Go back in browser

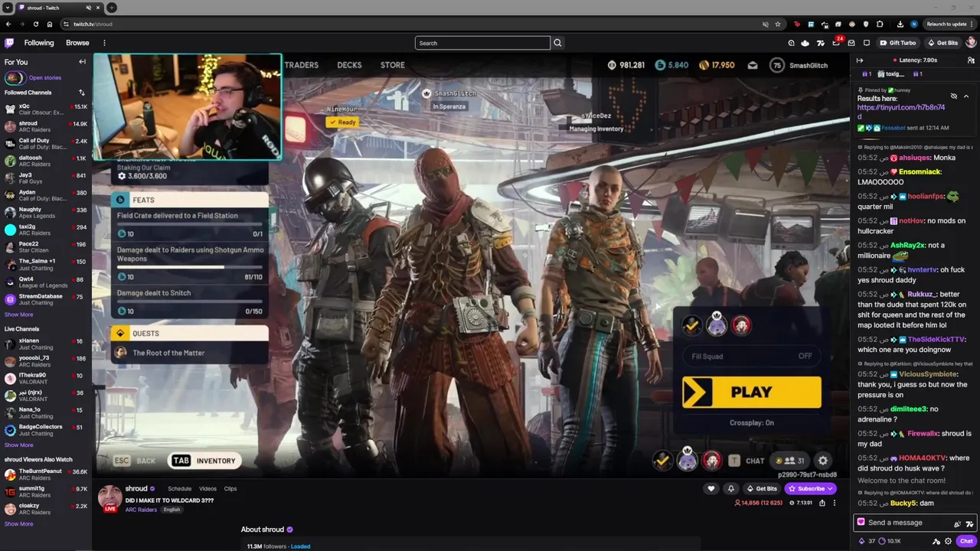pyautogui.click(x=8, y=24)
